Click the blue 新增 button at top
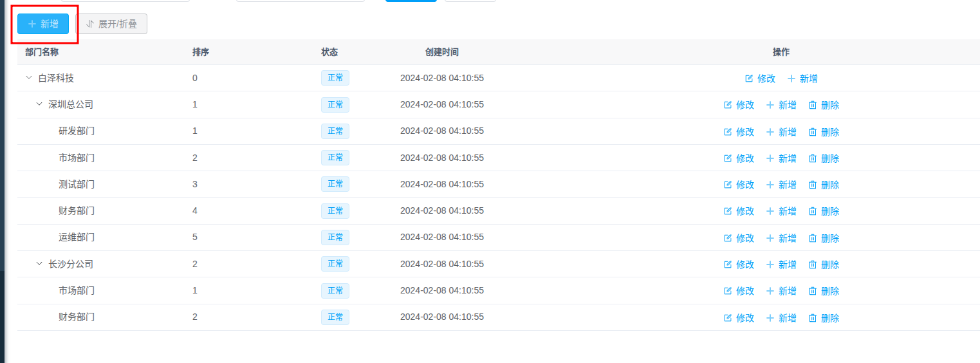The width and height of the screenshot is (980, 363). pyautogui.click(x=43, y=24)
